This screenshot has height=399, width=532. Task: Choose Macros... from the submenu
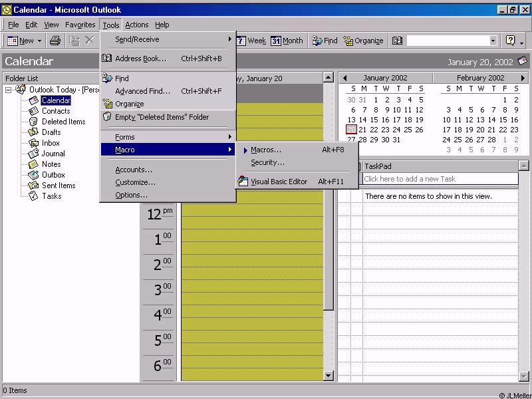point(266,150)
